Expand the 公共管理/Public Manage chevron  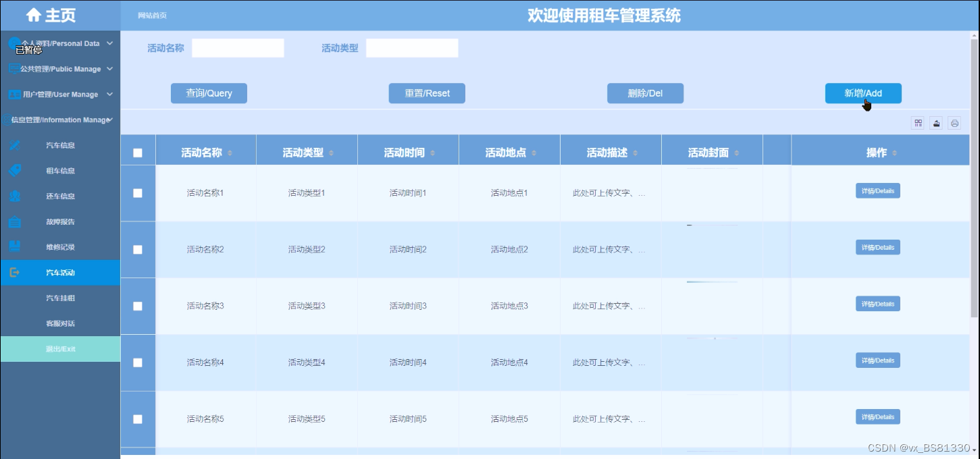point(109,69)
